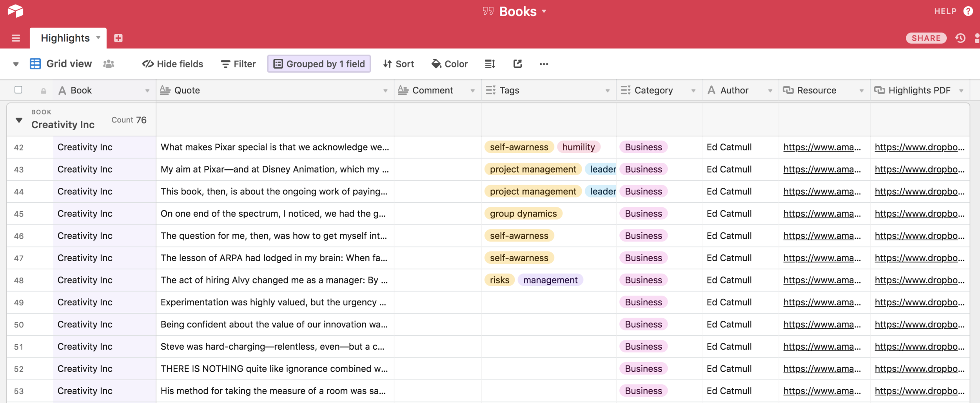This screenshot has height=403, width=980.
Task: Open the hamburger tables menu
Action: (16, 38)
